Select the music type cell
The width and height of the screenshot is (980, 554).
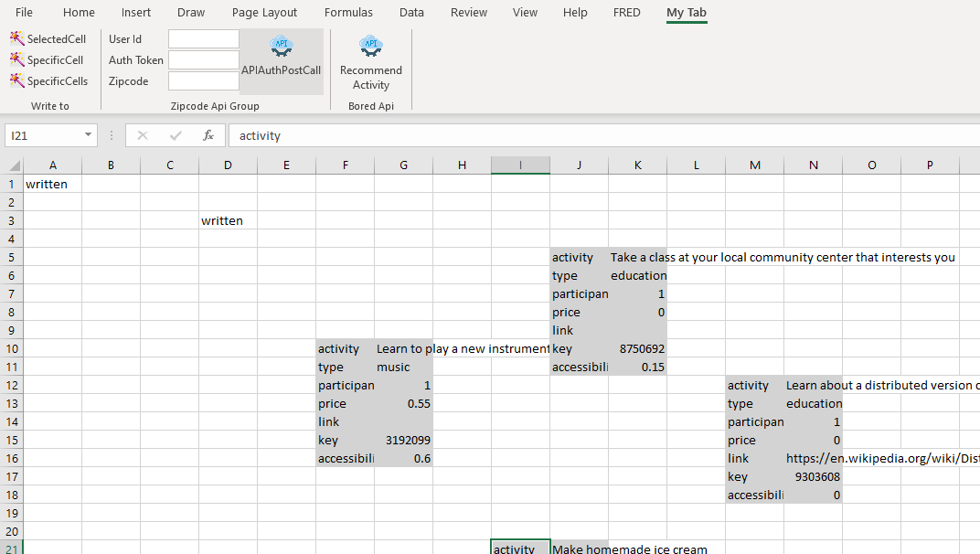click(404, 367)
